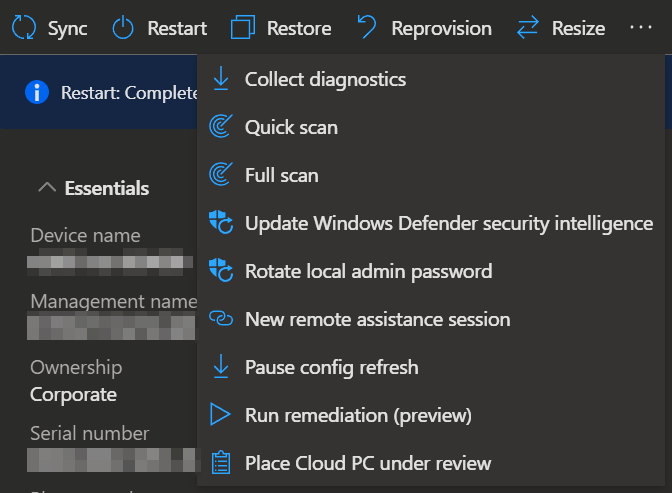Click the Quick scan radar icon
The image size is (672, 493).
click(x=220, y=127)
